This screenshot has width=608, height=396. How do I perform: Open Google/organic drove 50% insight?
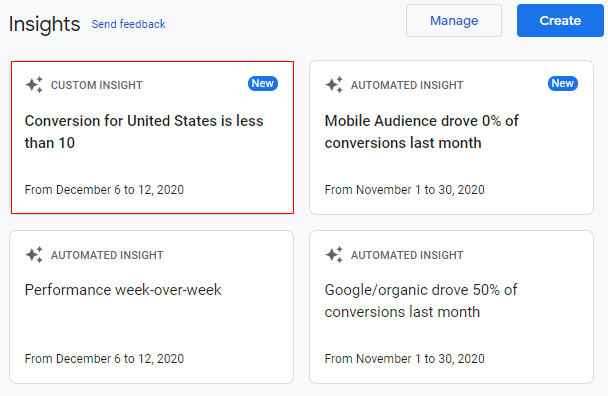click(421, 301)
